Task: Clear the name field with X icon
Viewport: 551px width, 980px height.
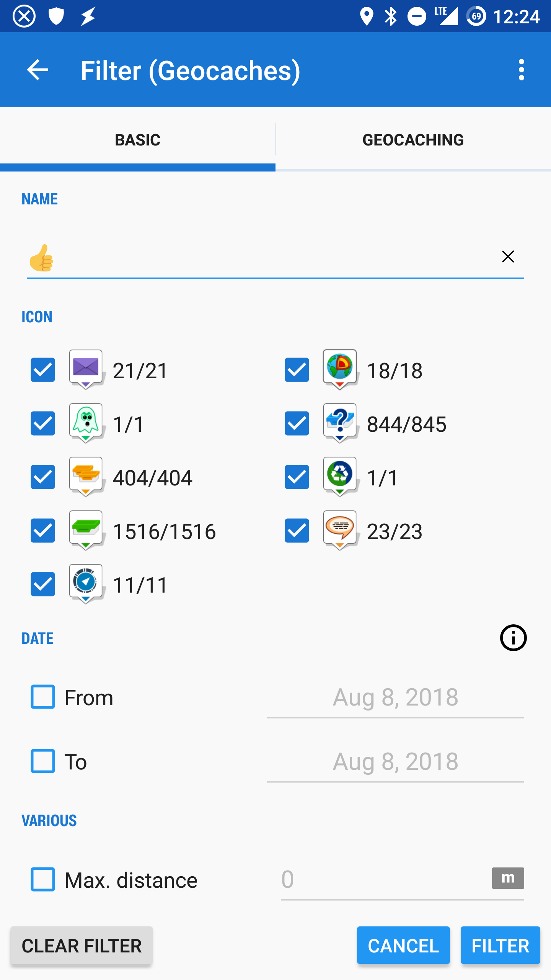Action: point(508,256)
